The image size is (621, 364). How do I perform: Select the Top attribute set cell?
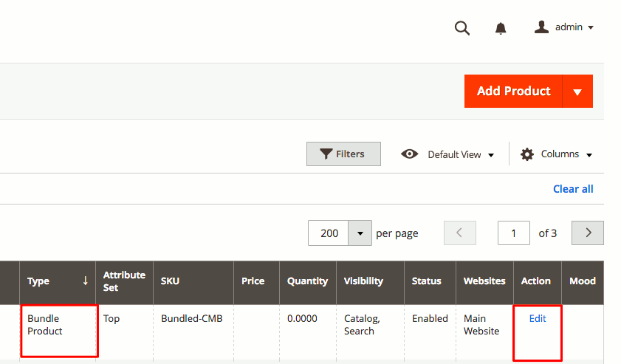coord(124,331)
